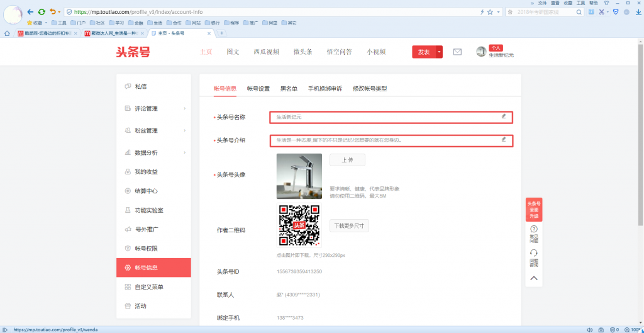The height and width of the screenshot is (333, 644).
Task: Expand the 评论管理 sidebar menu
Action: 153,108
